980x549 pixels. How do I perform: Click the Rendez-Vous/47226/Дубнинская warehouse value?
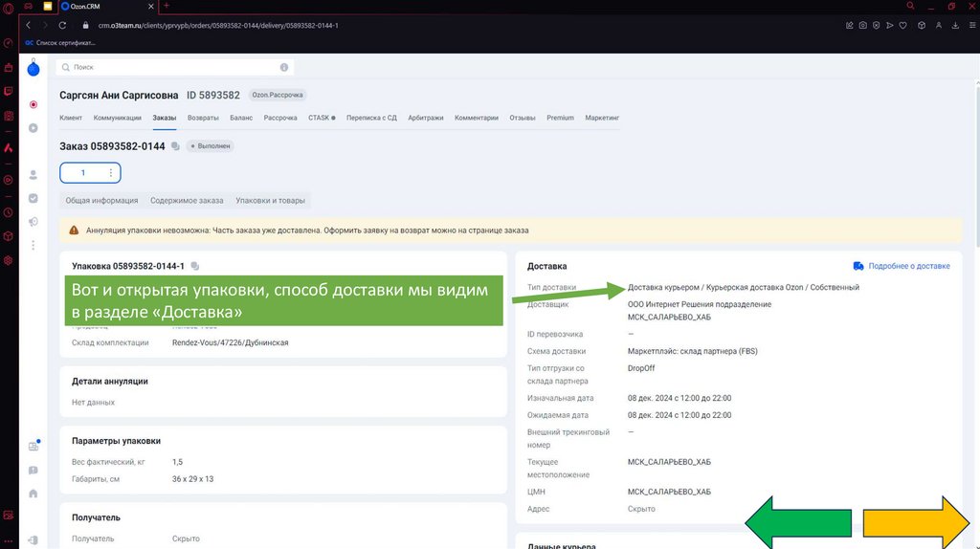230,343
